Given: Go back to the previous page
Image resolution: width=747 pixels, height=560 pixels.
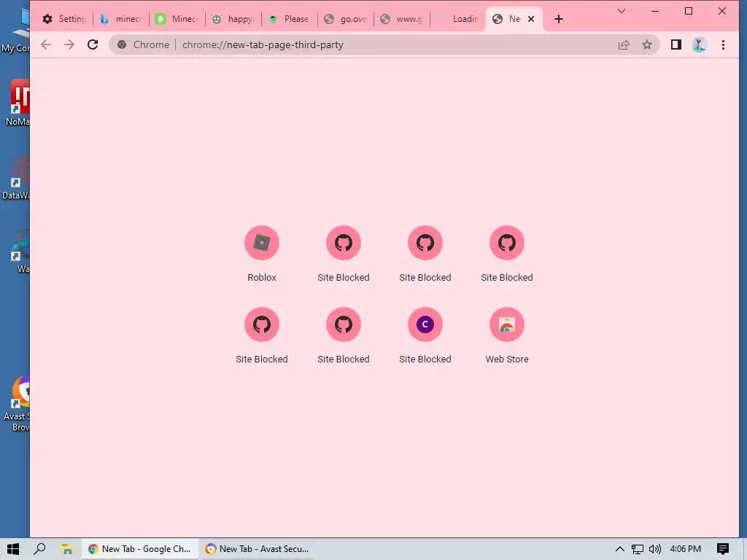Looking at the screenshot, I should point(46,44).
